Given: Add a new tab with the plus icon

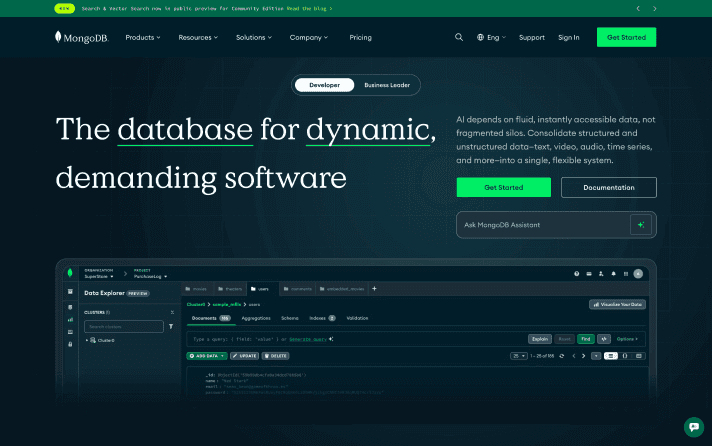Looking at the screenshot, I should click(x=374, y=288).
